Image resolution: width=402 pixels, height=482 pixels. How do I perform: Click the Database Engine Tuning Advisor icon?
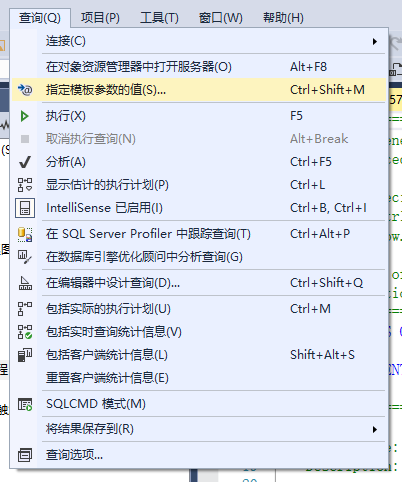(x=25, y=257)
